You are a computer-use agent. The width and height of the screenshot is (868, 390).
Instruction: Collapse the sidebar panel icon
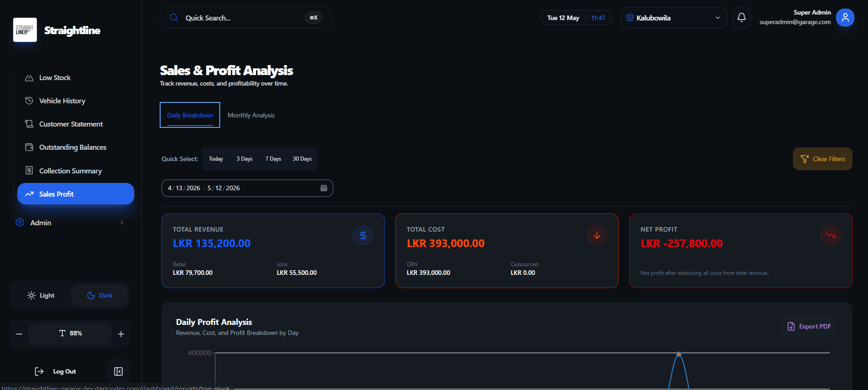[x=118, y=371]
